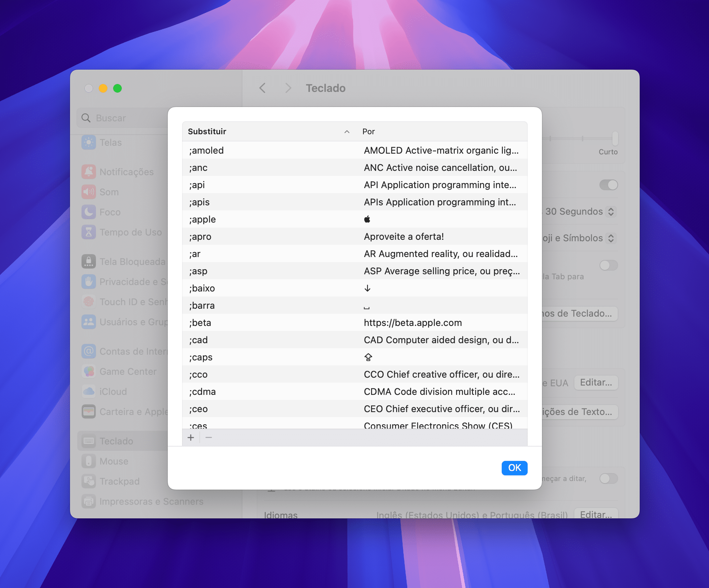Select the ;barra shortcut row
Viewport: 709px width, 588px height.
point(355,305)
